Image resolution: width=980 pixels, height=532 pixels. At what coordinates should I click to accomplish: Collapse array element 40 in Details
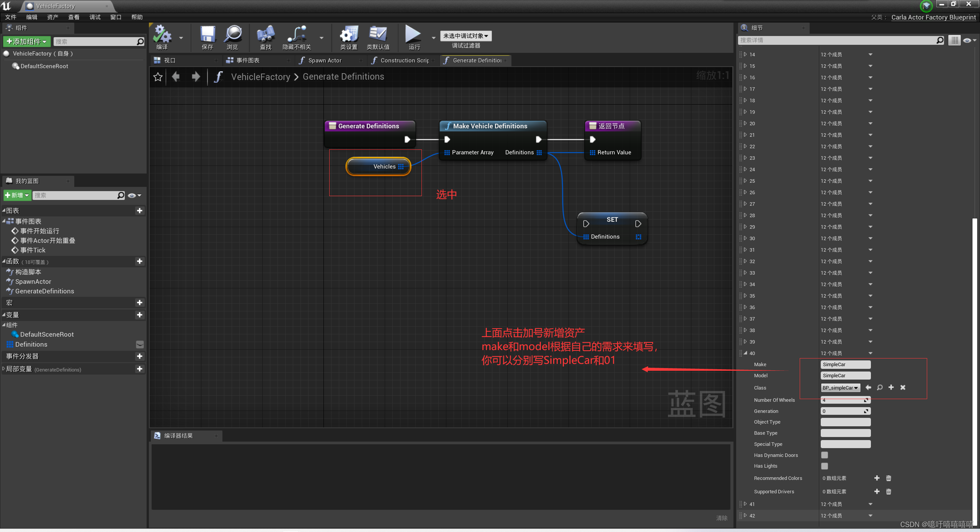745,353
